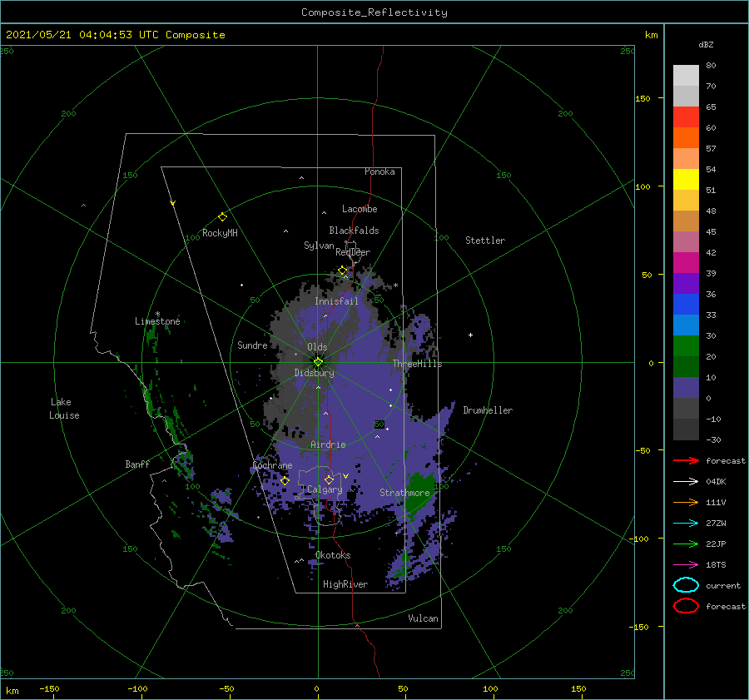This screenshot has height=700, width=749.
Task: Pick the yellow 51-54 dBZ swatch
Action: point(686,180)
